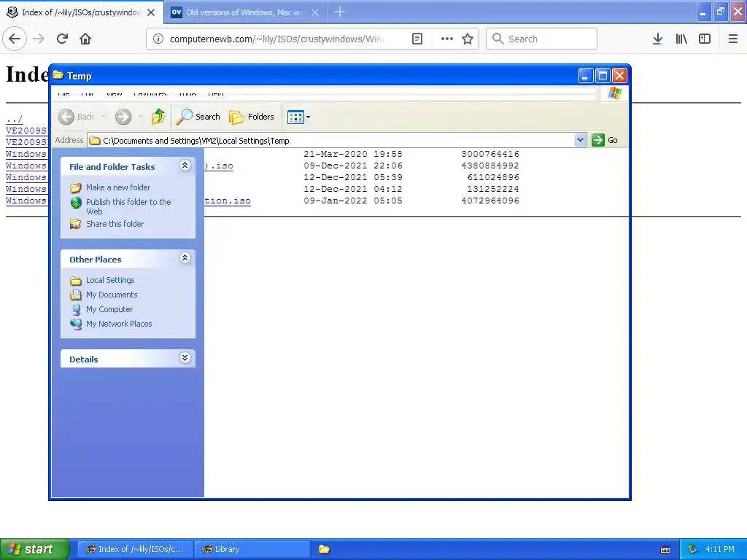
Task: Open page actions three-dots menu
Action: (447, 39)
